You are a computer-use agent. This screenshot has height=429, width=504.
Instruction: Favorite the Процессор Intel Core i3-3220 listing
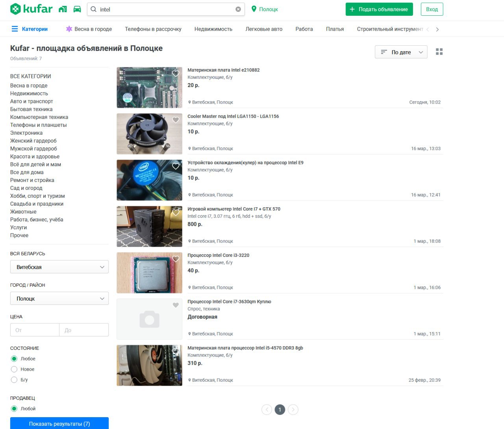(176, 259)
